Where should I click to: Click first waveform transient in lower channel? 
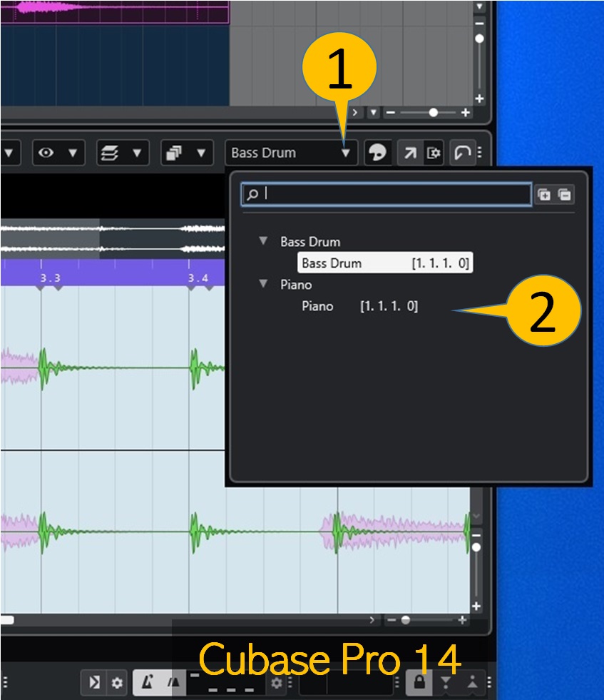click(x=43, y=532)
